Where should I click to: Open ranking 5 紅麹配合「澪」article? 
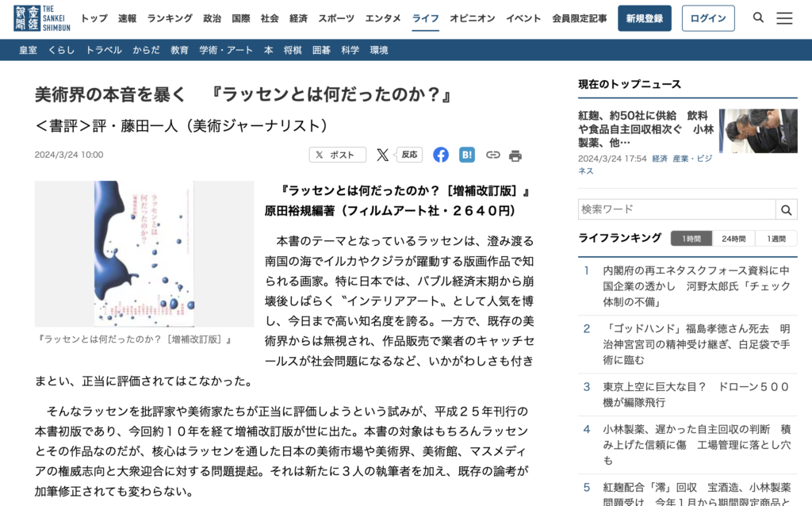click(x=696, y=493)
